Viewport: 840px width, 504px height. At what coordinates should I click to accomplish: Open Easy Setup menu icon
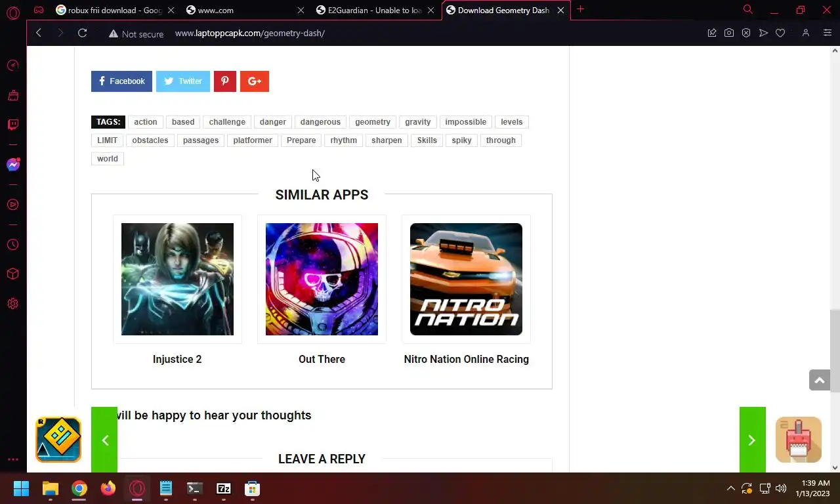828,33
